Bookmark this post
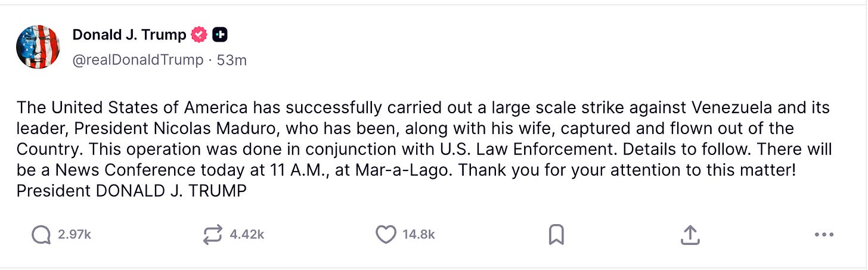The height and width of the screenshot is (270, 868). coord(556,235)
